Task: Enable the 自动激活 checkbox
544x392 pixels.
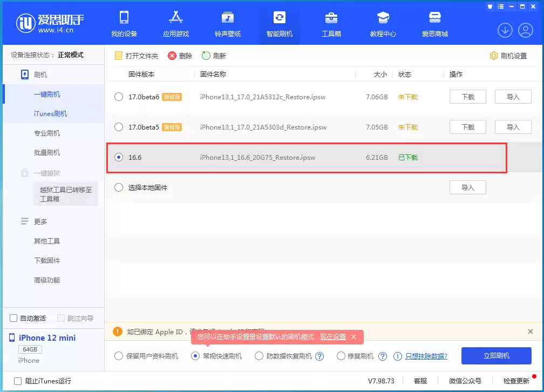Action: click(x=13, y=318)
